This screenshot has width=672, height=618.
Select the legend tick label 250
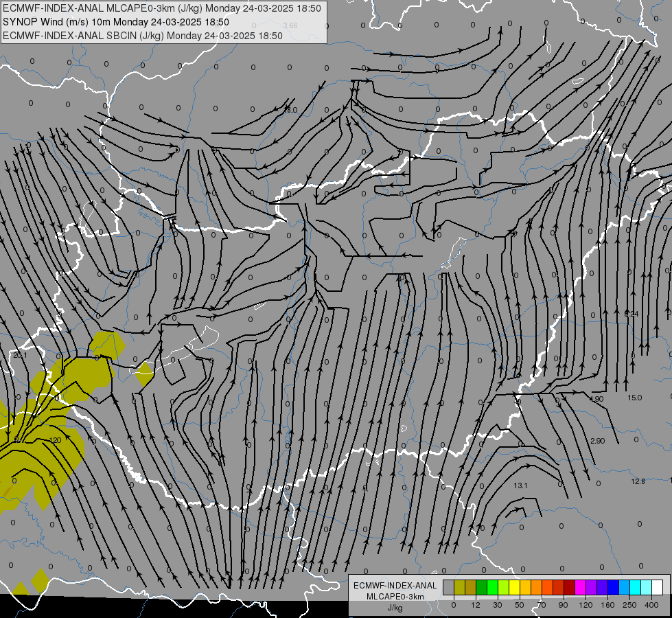629,605
